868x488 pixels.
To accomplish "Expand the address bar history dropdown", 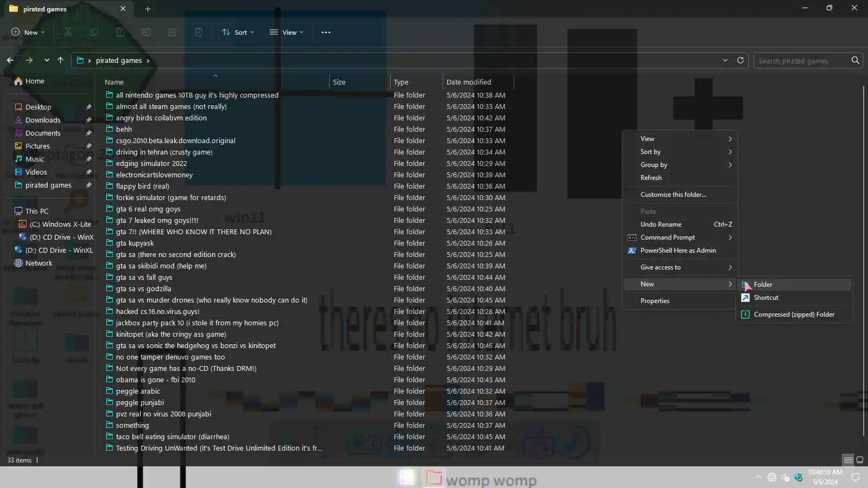I will click(x=725, y=60).
